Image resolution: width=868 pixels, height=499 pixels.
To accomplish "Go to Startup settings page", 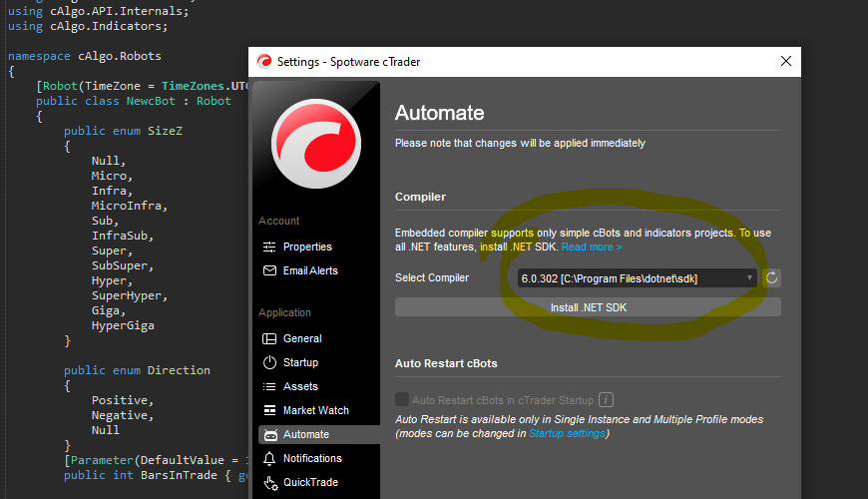I will pyautogui.click(x=300, y=362).
